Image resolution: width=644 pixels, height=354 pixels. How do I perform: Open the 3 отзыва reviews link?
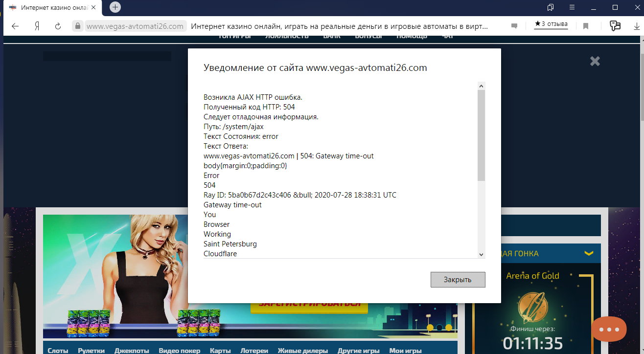pyautogui.click(x=551, y=24)
